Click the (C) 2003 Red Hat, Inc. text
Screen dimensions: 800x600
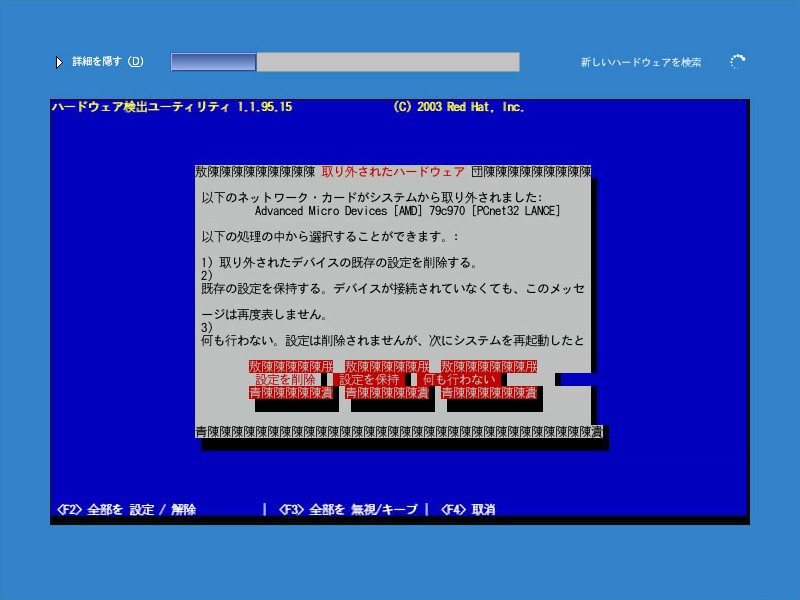tap(459, 107)
